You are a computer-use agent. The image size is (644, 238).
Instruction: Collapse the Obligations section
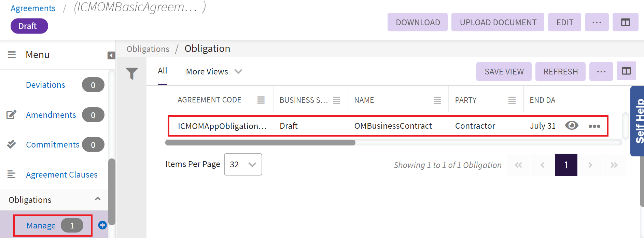(98, 199)
